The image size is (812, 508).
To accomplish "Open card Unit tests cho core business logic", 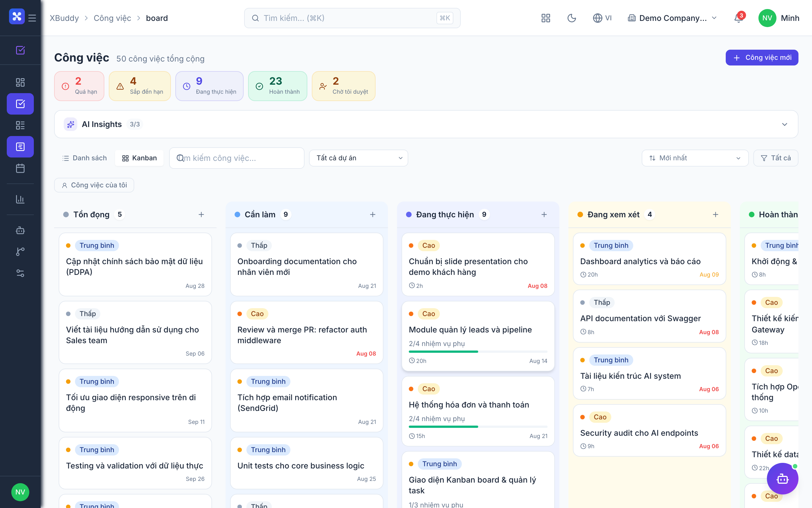I will (x=307, y=463).
